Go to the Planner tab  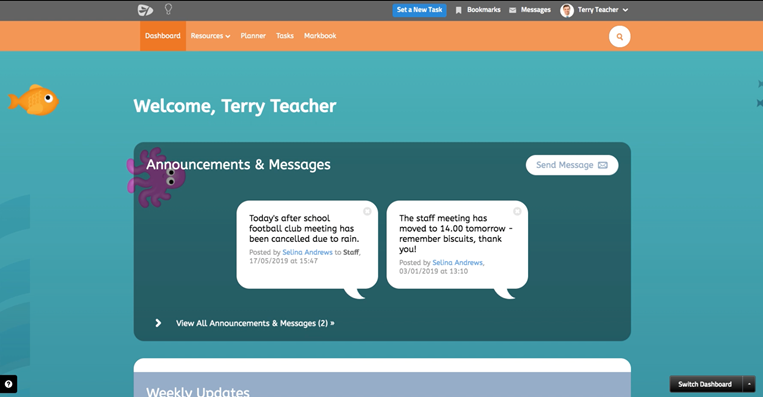(x=253, y=36)
